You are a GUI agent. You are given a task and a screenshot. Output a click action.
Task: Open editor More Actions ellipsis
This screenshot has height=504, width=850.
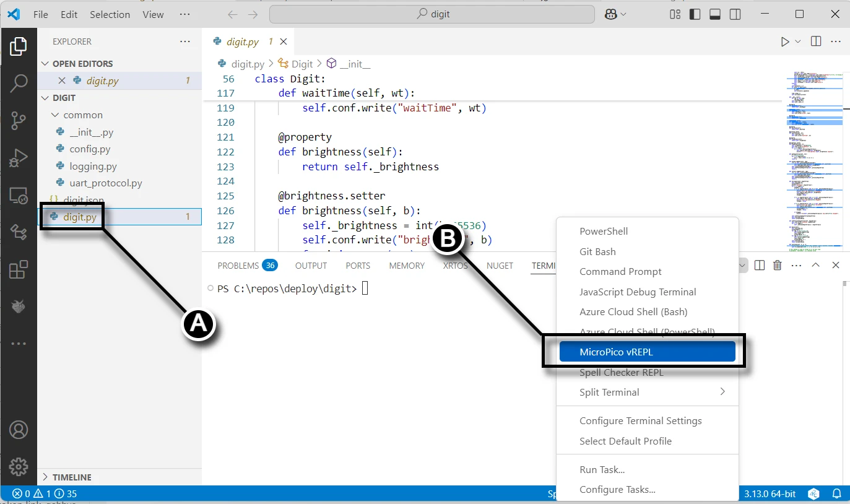point(836,41)
